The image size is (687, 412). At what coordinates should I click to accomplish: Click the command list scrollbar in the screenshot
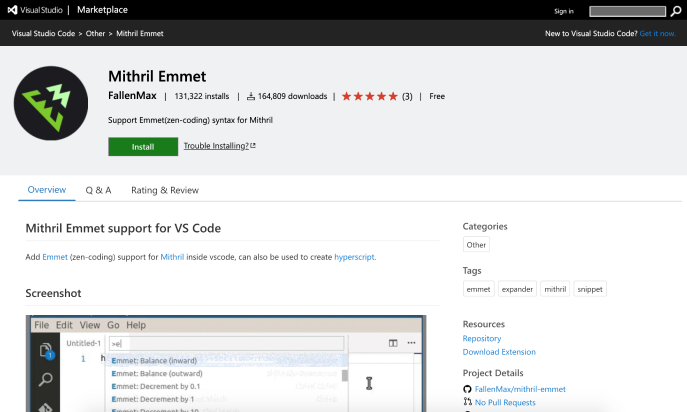[345, 376]
